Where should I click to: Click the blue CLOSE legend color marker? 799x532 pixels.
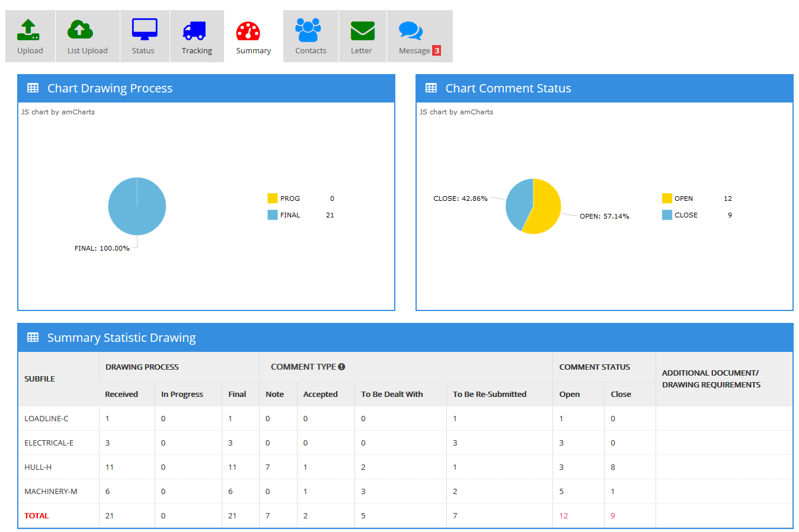pyautogui.click(x=667, y=215)
